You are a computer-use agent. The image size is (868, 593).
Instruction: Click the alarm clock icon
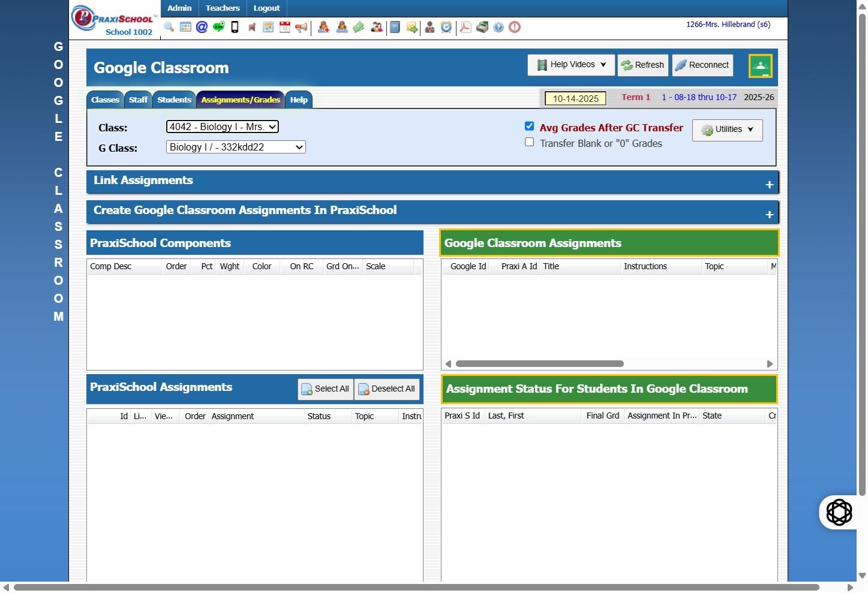click(446, 27)
